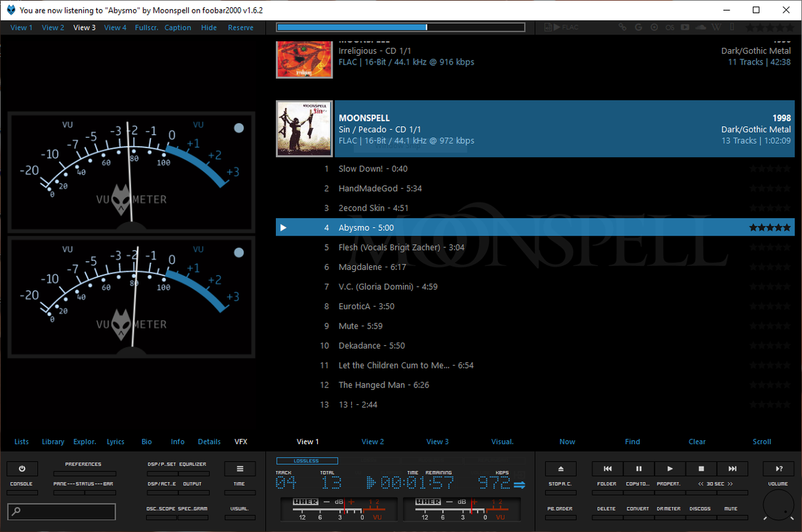The height and width of the screenshot is (532, 802).
Task: Click the DR METER button
Action: (x=669, y=512)
